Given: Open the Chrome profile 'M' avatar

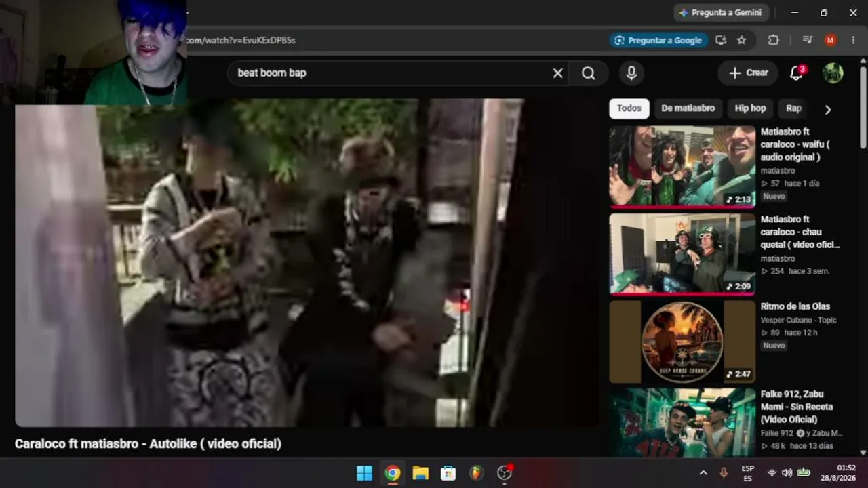Looking at the screenshot, I should [x=831, y=40].
